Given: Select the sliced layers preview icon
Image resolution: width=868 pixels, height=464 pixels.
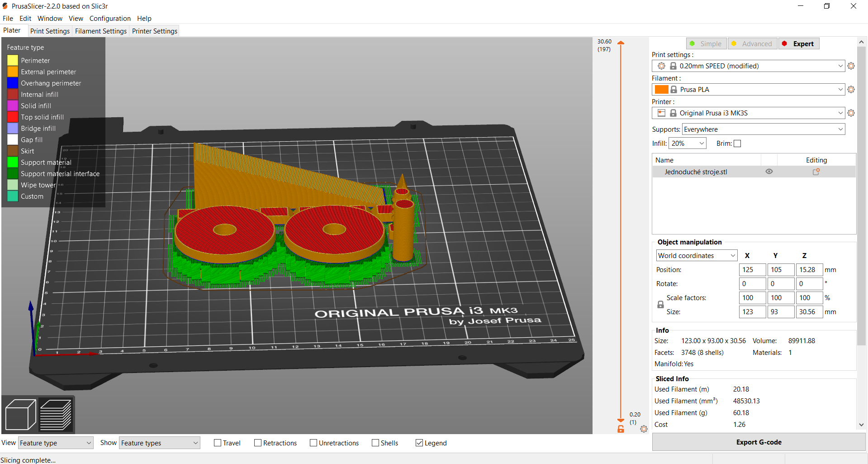Looking at the screenshot, I should [x=56, y=414].
